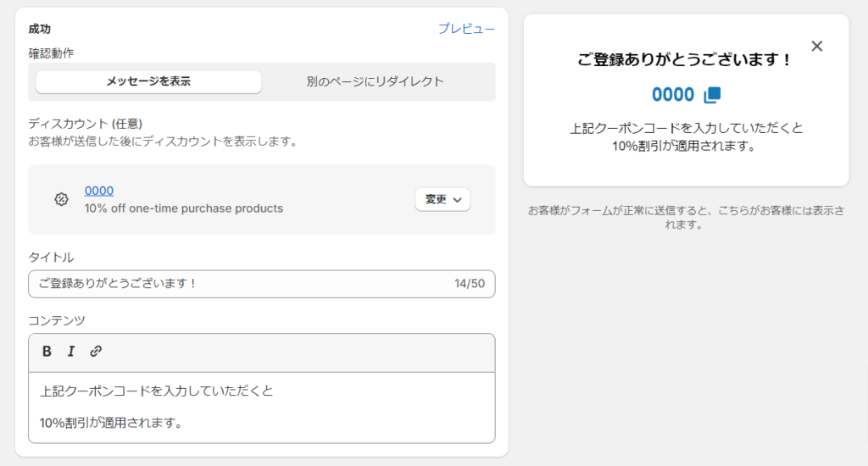Screen dimensions: 868x466
Task: Click the preview heading ご登録ありがとうございます!
Action: tap(684, 59)
